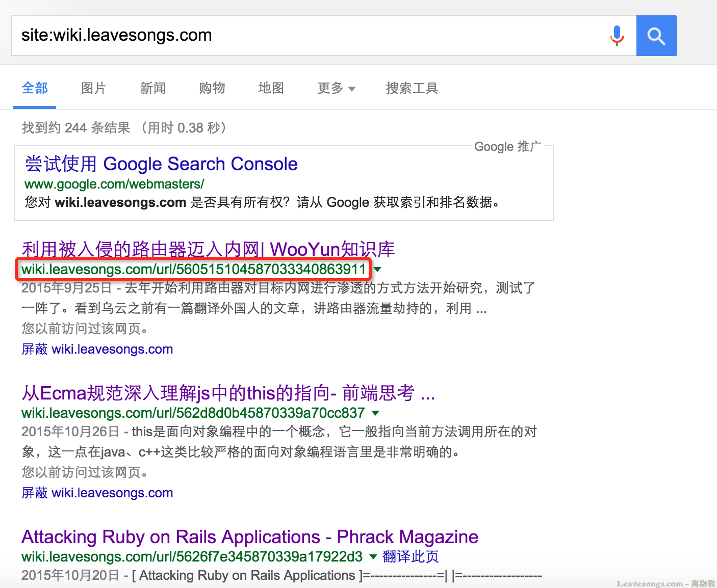Click the 2015年9月25日 snippet text
Image resolution: width=717 pixels, height=588 pixels.
278,298
